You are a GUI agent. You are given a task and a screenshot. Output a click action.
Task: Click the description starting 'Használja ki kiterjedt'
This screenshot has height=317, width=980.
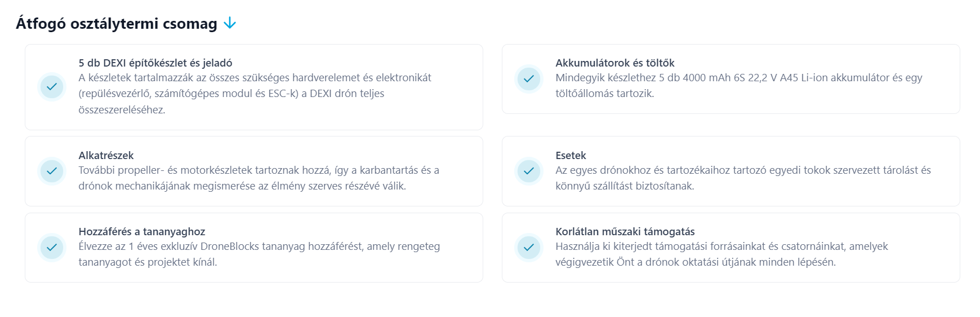tap(721, 254)
